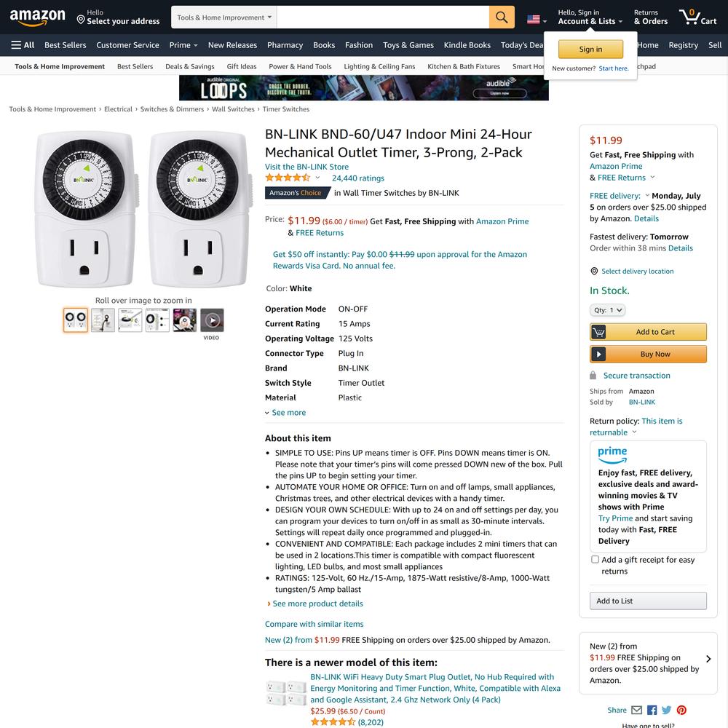The width and height of the screenshot is (728, 728).
Task: Share on Facebook icon
Action: [652, 710]
